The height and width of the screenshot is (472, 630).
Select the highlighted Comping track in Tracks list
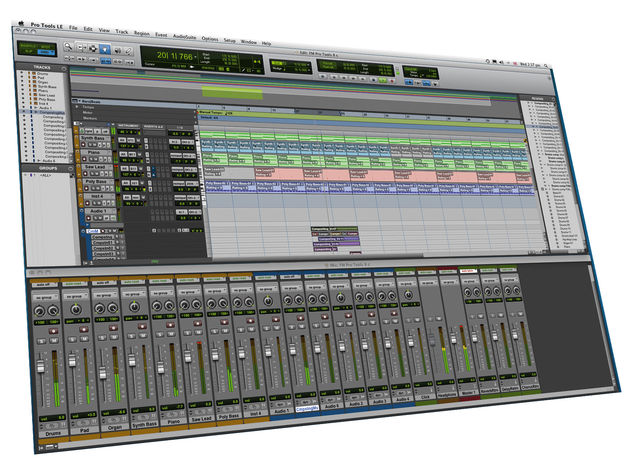point(52,112)
